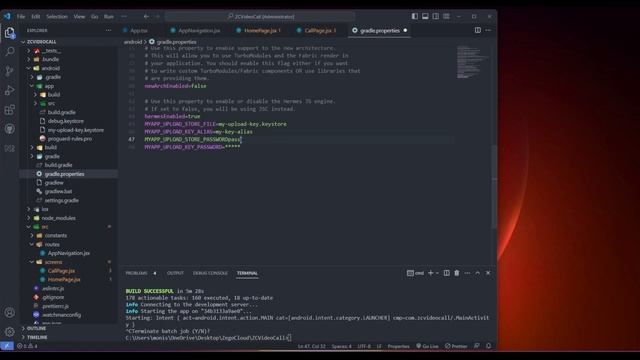The image size is (640, 360).
Task: Open the File menu
Action: click(x=21, y=16)
